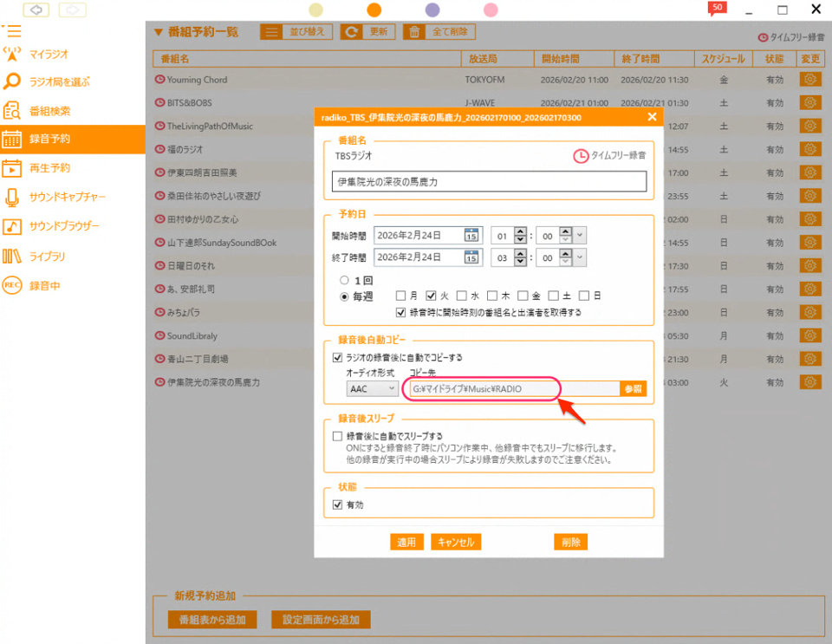The width and height of the screenshot is (832, 644).
Task: Open the gear settings icon for Yourning Chord
Action: point(809,78)
